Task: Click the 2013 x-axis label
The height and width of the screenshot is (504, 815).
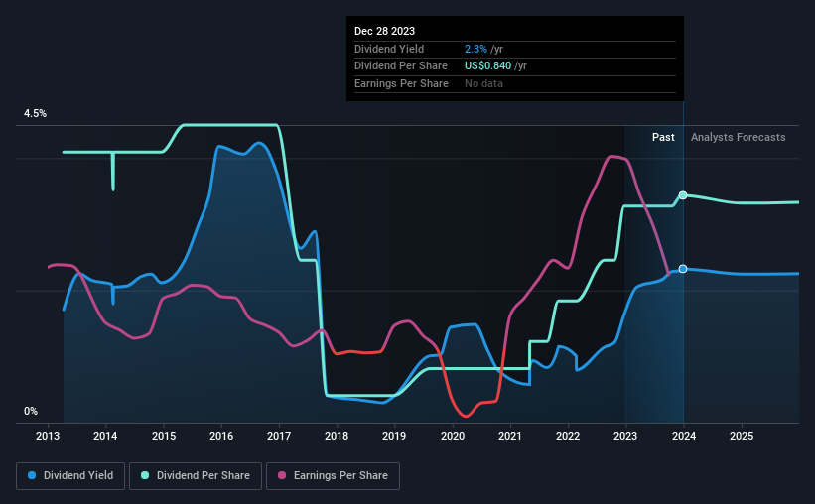Action: (48, 436)
